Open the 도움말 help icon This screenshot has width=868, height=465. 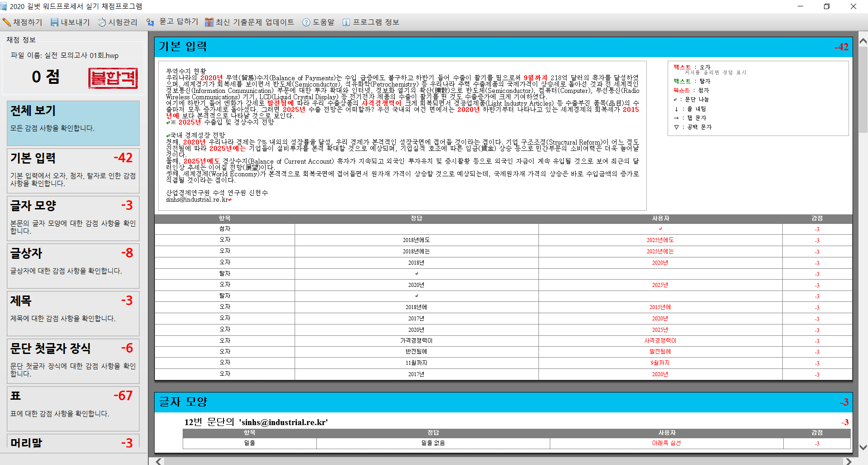(306, 22)
